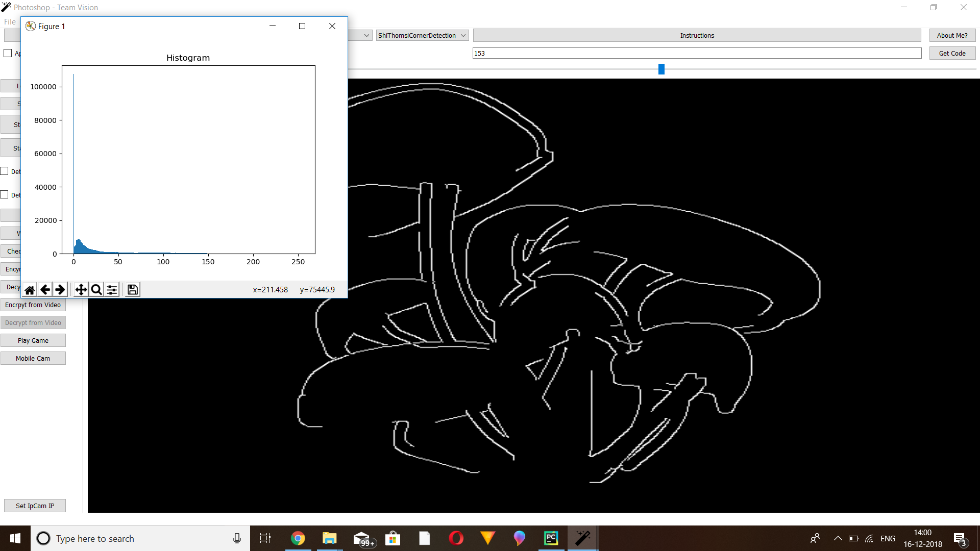Click the forward arrow in figure toolbar
The image size is (980, 551).
[60, 290]
